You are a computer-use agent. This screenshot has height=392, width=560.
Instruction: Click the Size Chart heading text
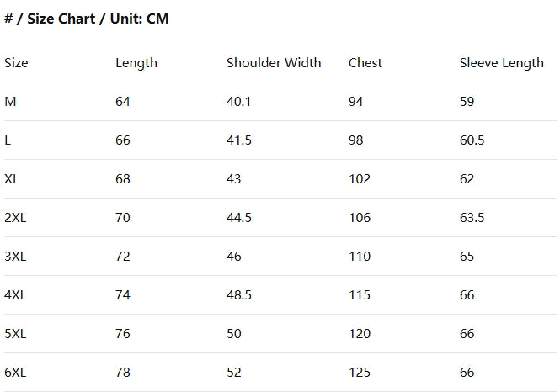pos(87,19)
